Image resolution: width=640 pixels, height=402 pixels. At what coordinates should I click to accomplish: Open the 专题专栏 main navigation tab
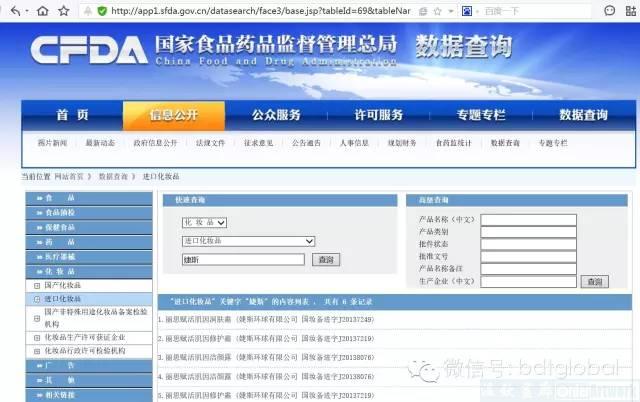tap(481, 115)
